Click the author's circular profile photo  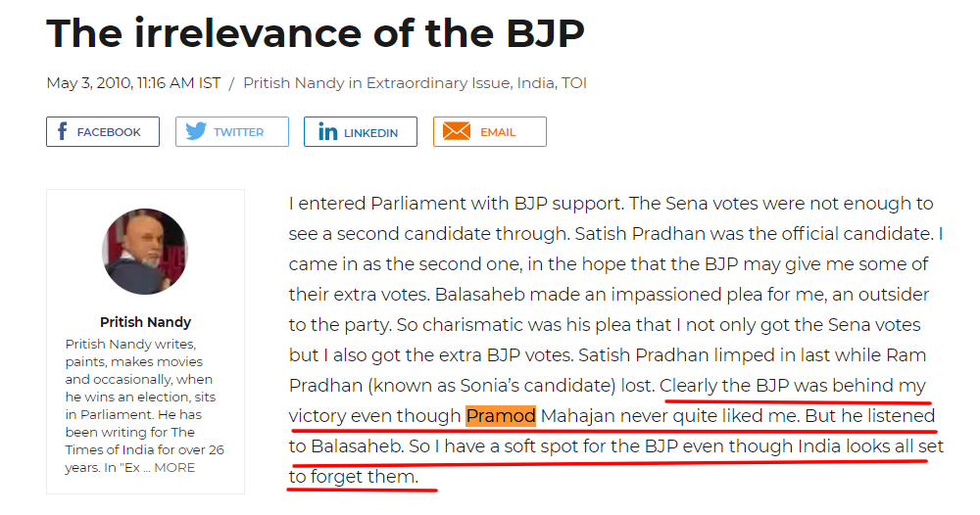[145, 253]
